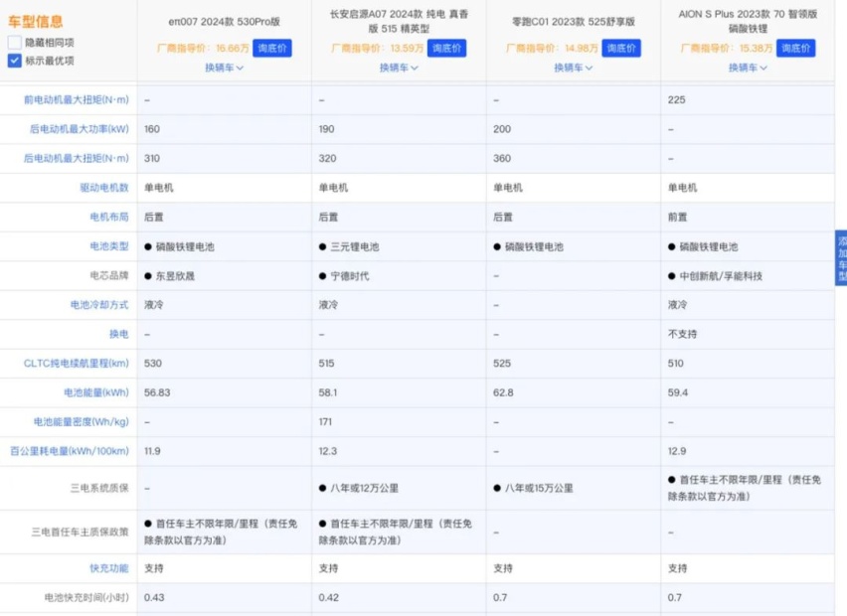Click rear motor torque value 360
Screen dimensions: 847x616
tap(502, 158)
